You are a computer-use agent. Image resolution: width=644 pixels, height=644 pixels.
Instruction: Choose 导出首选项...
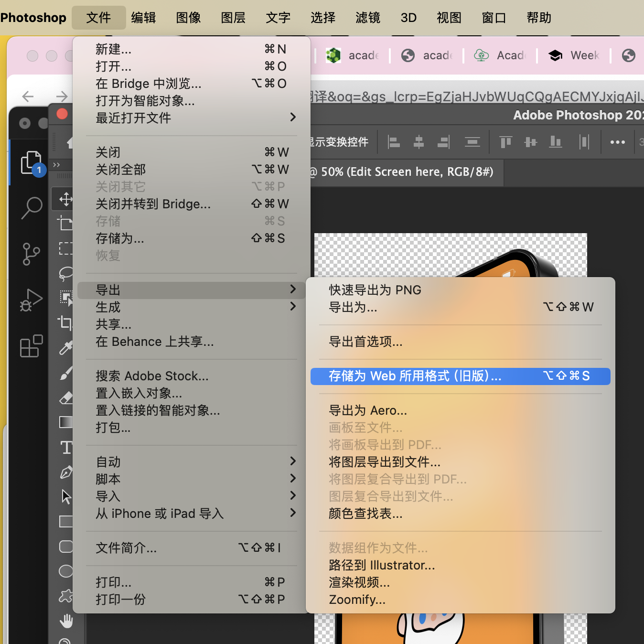coord(461,341)
